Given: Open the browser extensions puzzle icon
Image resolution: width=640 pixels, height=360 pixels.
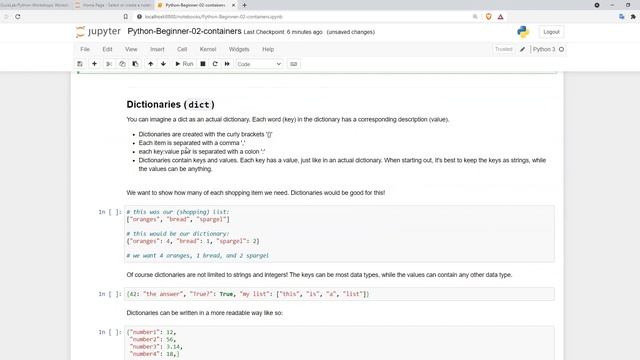Looking at the screenshot, I should click(633, 17).
